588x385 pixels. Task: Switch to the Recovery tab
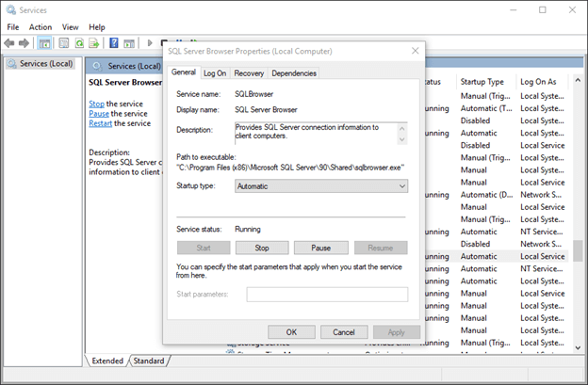(x=249, y=73)
